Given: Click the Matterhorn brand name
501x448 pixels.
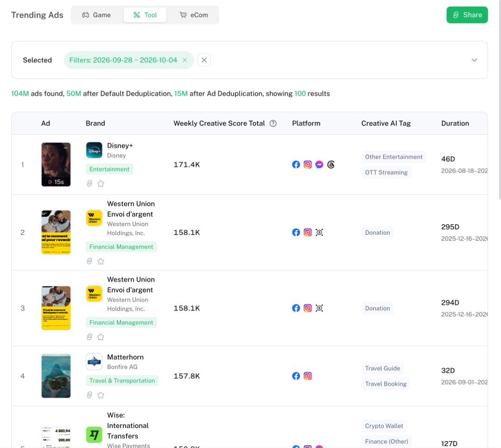Looking at the screenshot, I should [125, 357].
